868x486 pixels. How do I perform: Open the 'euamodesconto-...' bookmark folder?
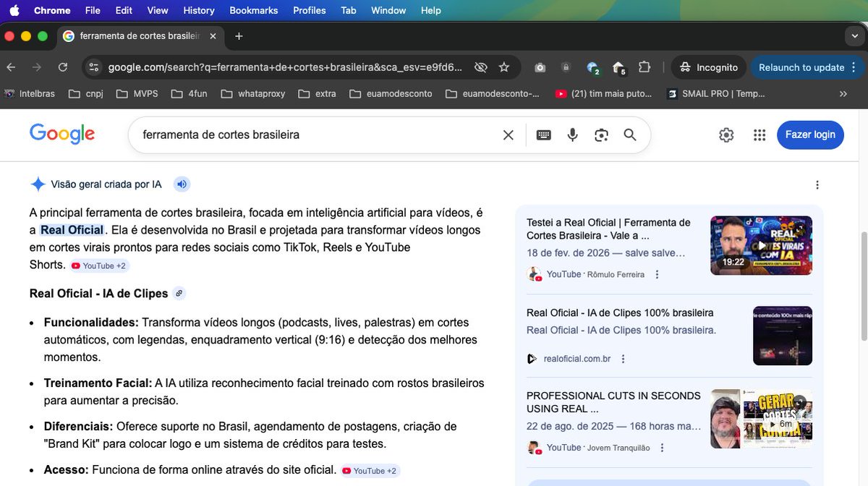pos(493,93)
